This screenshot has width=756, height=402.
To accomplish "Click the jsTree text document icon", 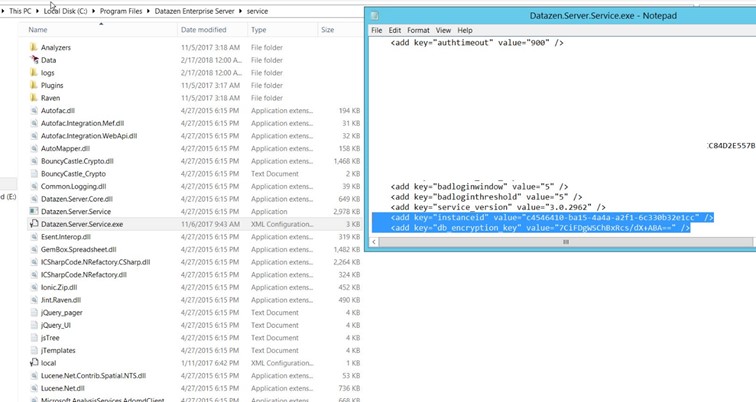I will click(34, 337).
